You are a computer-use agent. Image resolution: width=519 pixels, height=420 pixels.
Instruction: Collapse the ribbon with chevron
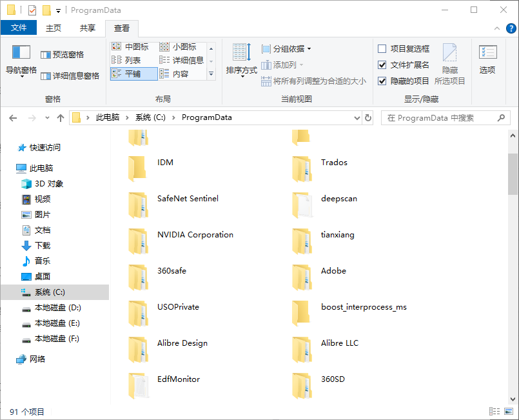click(497, 28)
